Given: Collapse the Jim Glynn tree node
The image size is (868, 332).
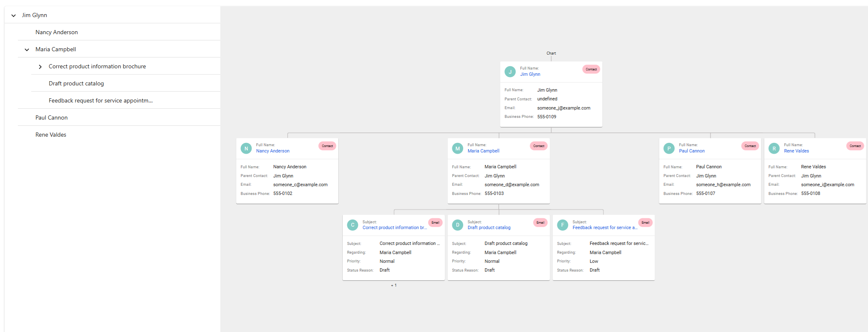Looking at the screenshot, I should (x=13, y=15).
